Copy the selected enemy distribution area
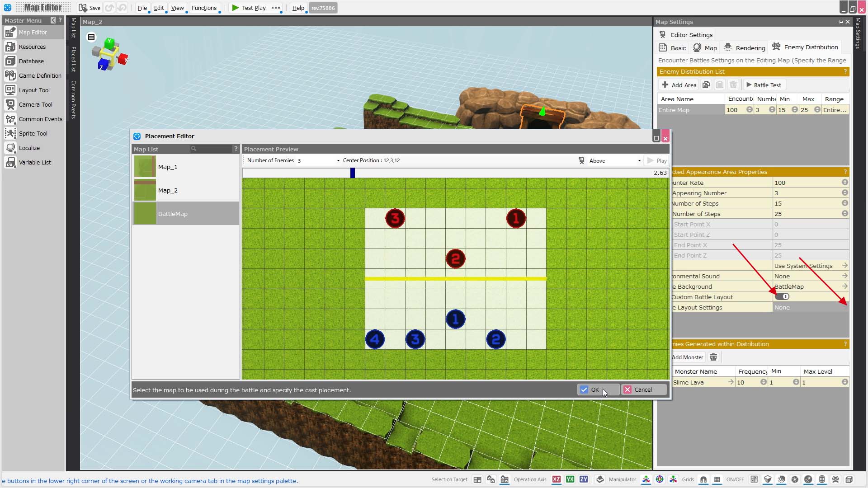This screenshot has height=488, width=868. (706, 85)
